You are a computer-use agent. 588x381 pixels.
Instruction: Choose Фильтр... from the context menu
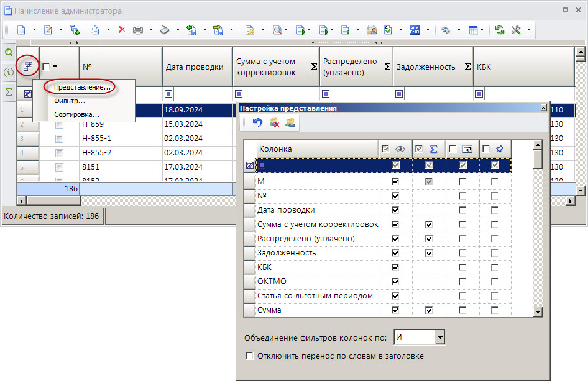(x=70, y=101)
